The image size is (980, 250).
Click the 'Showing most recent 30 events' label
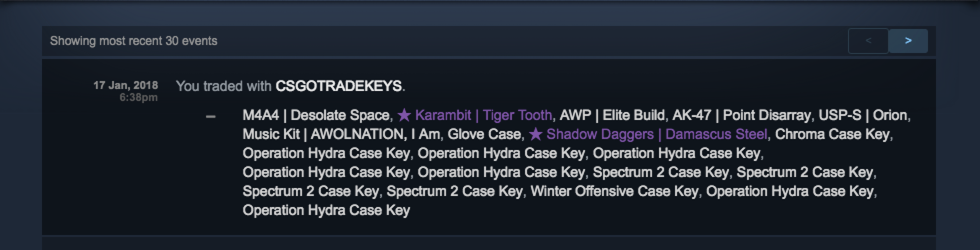pos(133,41)
